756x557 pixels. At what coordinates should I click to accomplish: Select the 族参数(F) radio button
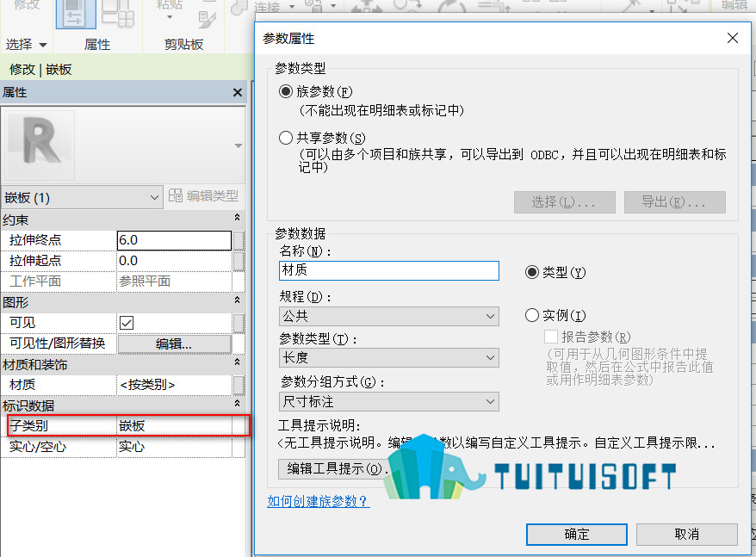(x=286, y=91)
